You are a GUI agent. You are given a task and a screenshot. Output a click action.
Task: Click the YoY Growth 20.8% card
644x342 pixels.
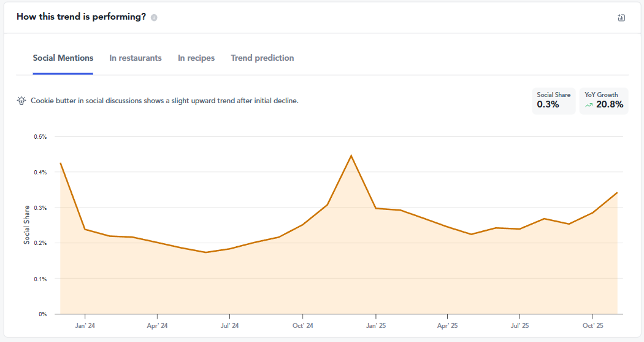tap(604, 101)
